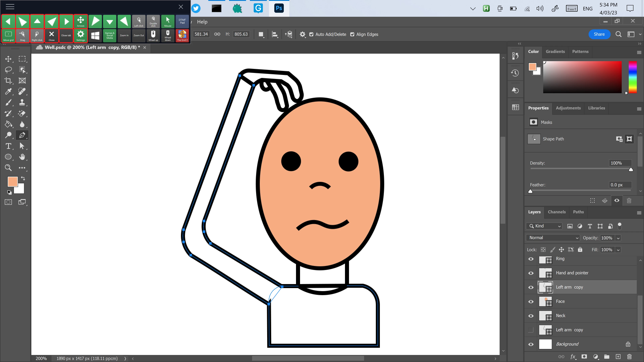Select the Paint Bucket tool

coord(8,124)
